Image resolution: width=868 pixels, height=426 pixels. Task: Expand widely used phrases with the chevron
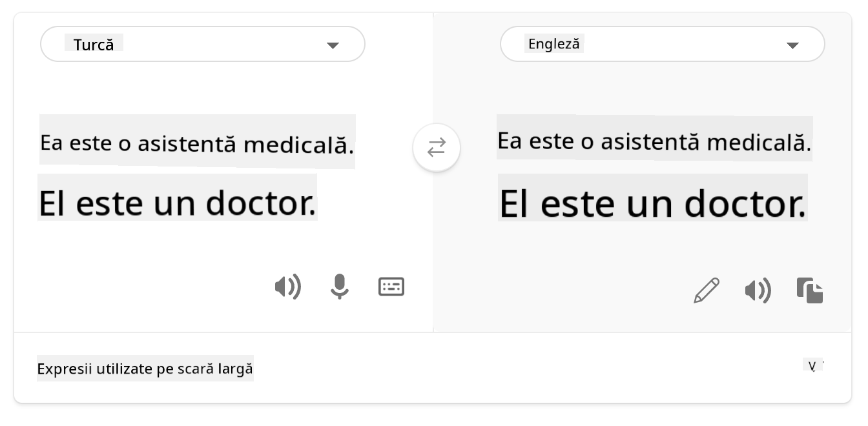814,367
